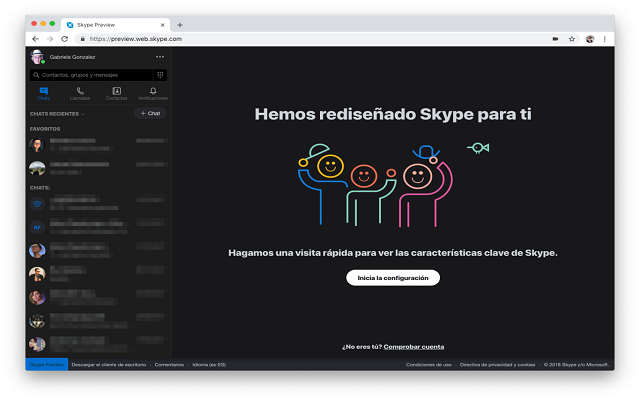The width and height of the screenshot is (640, 400).
Task: Click the + Chat button
Action: pos(150,113)
